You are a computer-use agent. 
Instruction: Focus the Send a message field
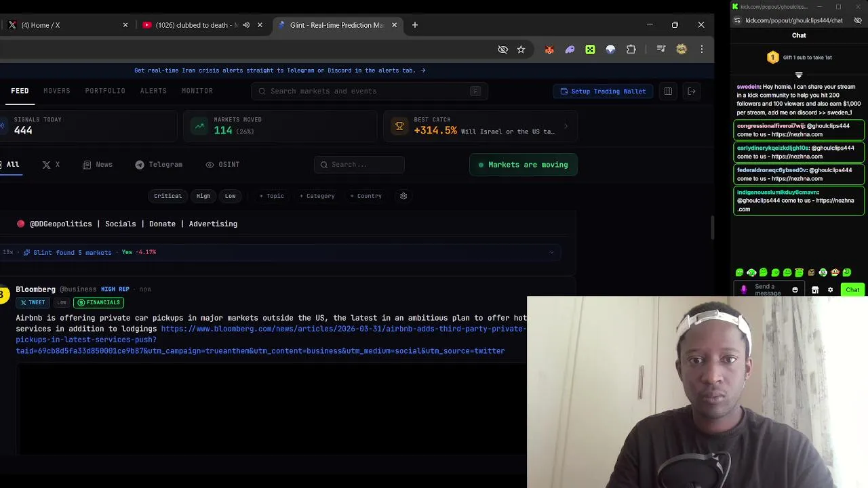(x=770, y=290)
